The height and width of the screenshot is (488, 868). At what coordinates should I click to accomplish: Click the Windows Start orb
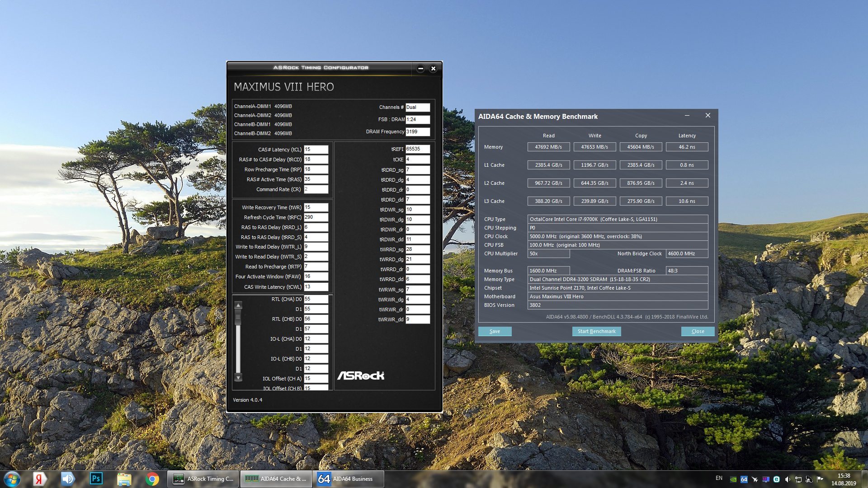click(12, 479)
